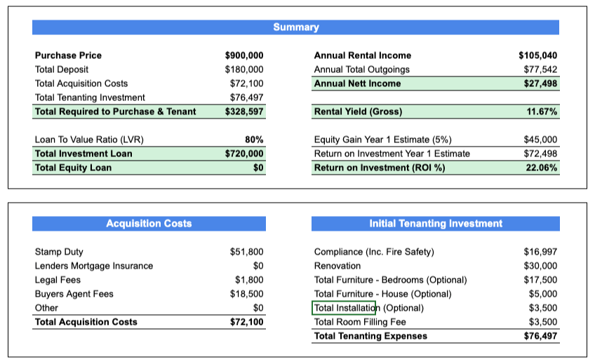Screen dimensions: 595x364
Task: Click Total Acquisition Costs label in Summary section
Action: click(x=81, y=83)
